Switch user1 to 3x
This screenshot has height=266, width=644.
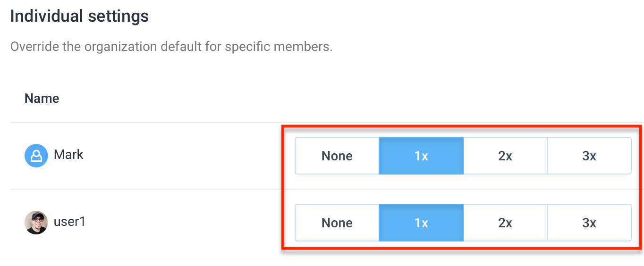[589, 223]
